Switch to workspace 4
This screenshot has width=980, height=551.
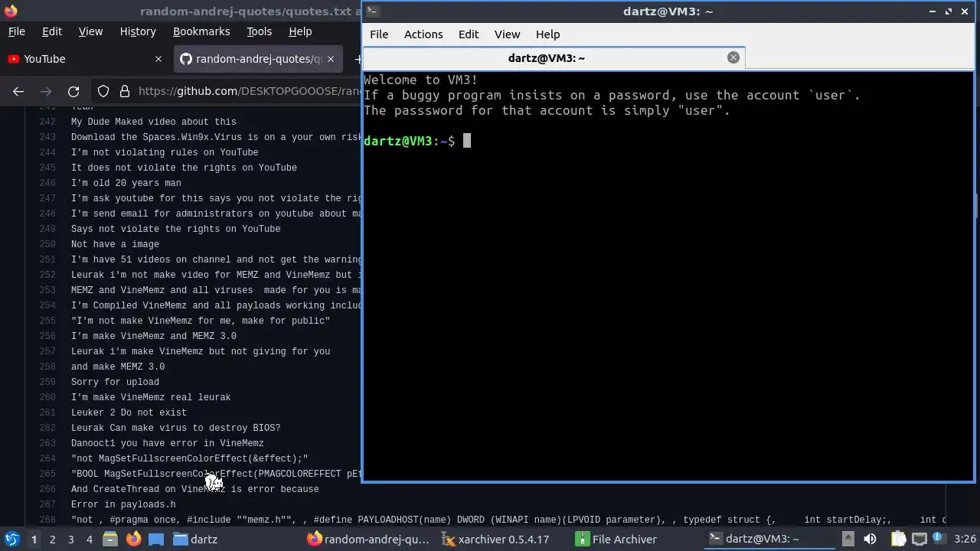tap(90, 540)
